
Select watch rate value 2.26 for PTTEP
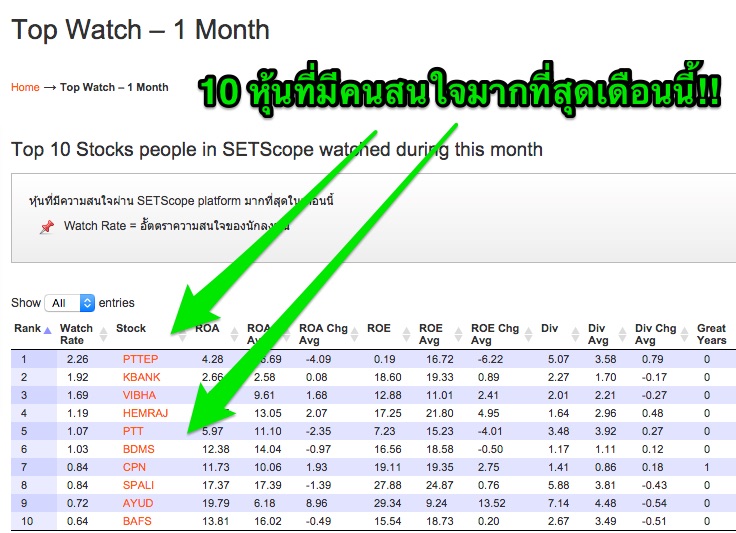[77, 359]
